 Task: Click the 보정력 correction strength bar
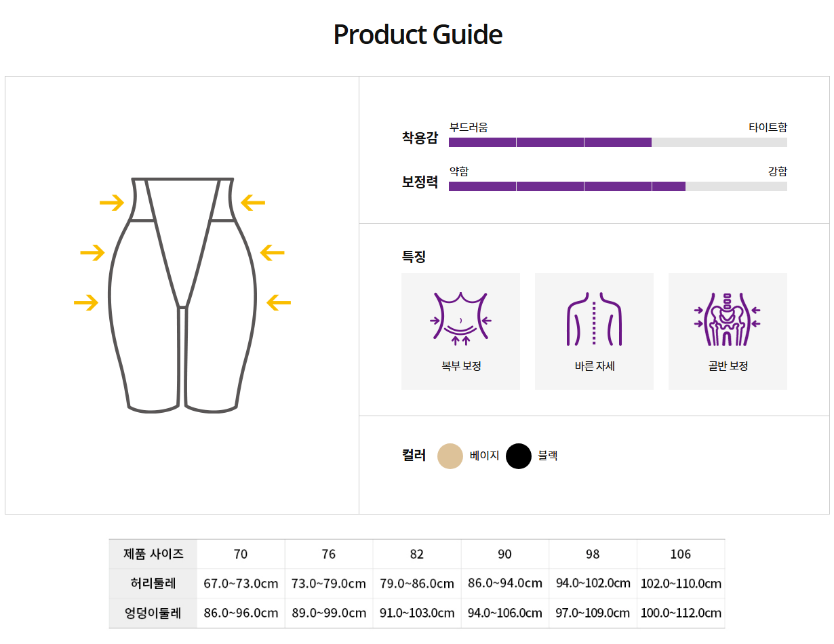(x=618, y=186)
